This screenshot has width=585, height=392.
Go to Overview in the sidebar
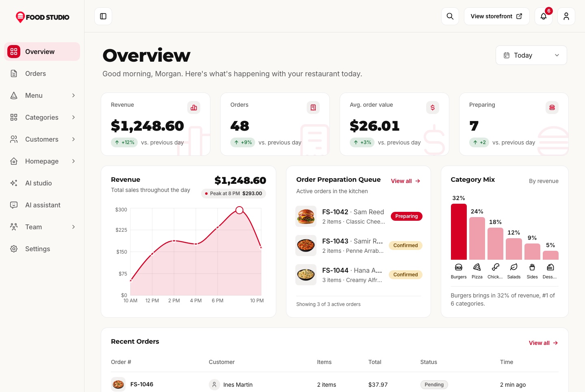click(x=42, y=52)
